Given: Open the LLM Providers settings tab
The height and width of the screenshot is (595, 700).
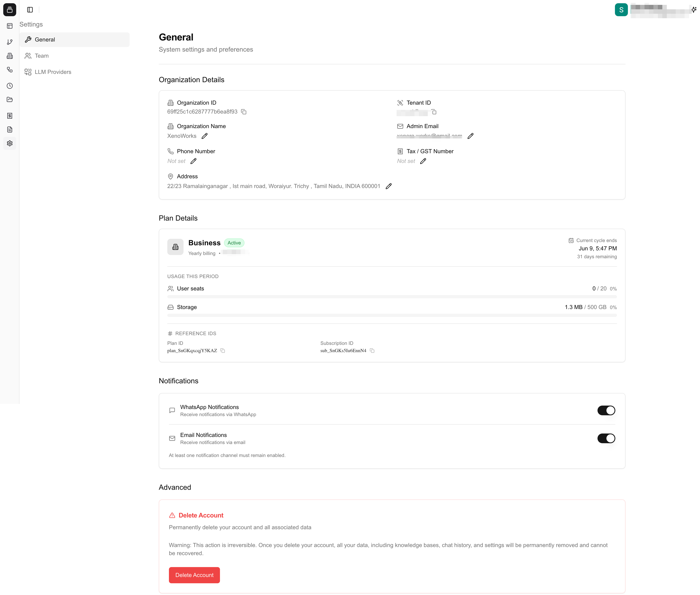Looking at the screenshot, I should [75, 72].
